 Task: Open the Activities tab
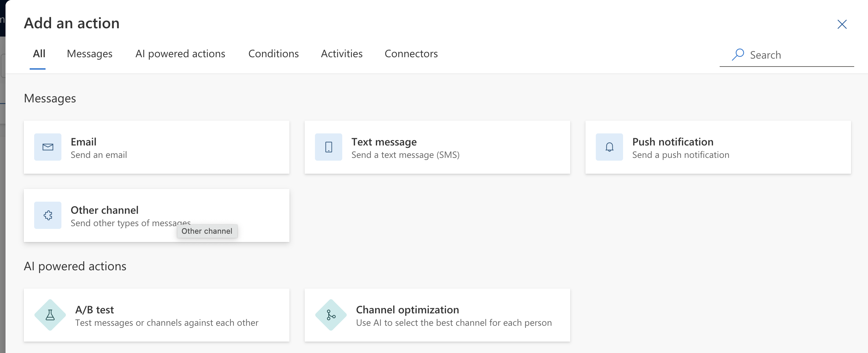(x=342, y=54)
